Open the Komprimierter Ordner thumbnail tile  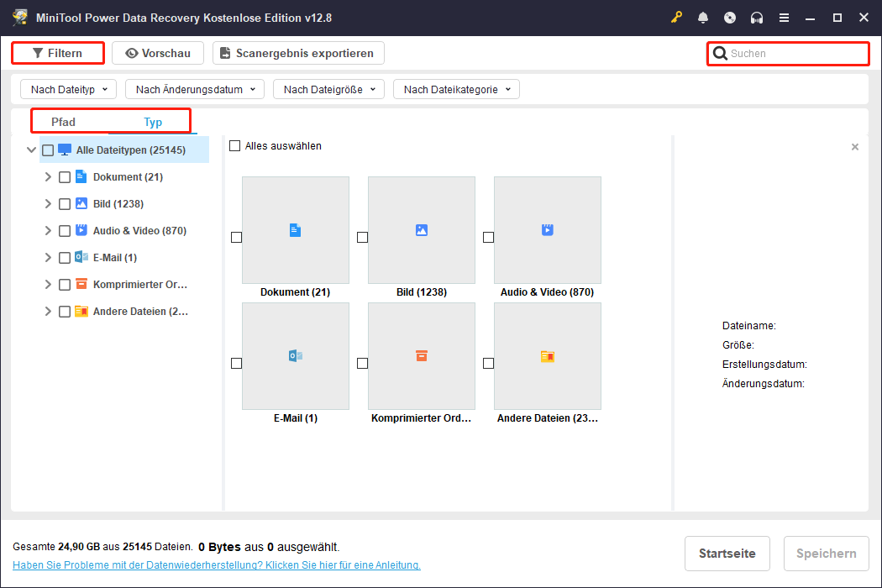click(x=422, y=356)
